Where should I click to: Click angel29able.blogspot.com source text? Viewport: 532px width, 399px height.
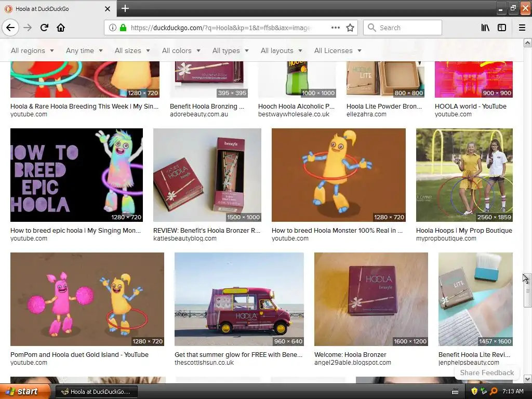click(x=353, y=362)
